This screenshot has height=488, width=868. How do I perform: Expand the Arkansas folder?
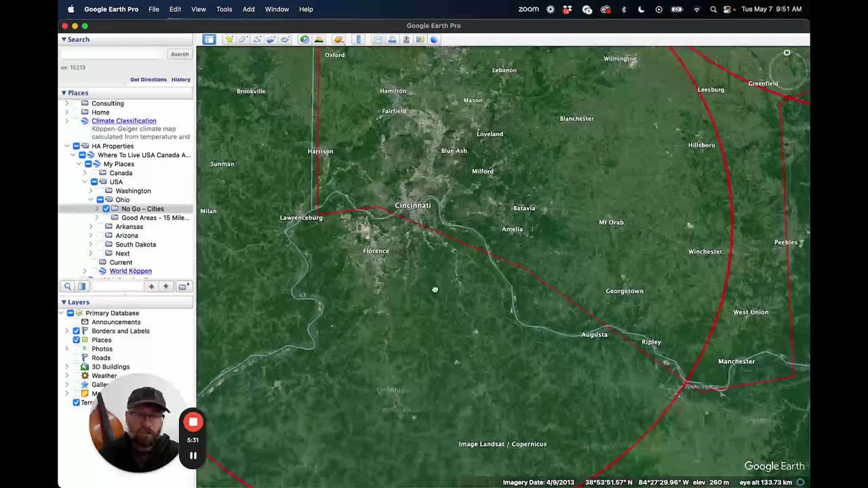91,226
